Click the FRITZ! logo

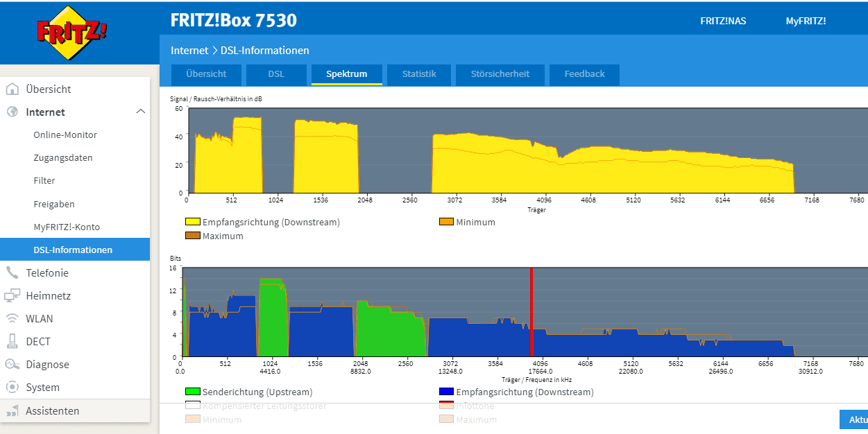tap(72, 33)
